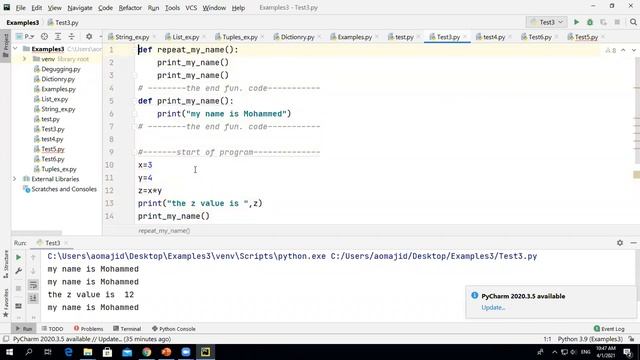Screen dimensions: 640x360
Task: Click the Stop square in the top toolbar
Action: (617, 22)
